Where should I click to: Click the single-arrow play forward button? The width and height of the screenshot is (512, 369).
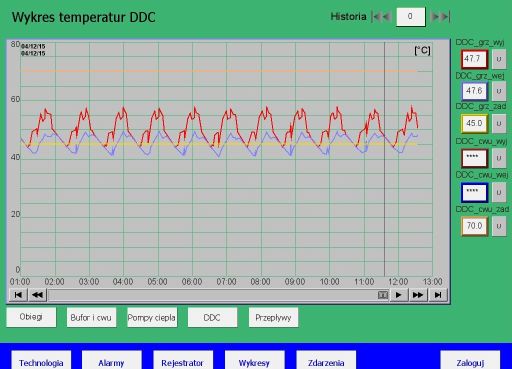click(398, 295)
